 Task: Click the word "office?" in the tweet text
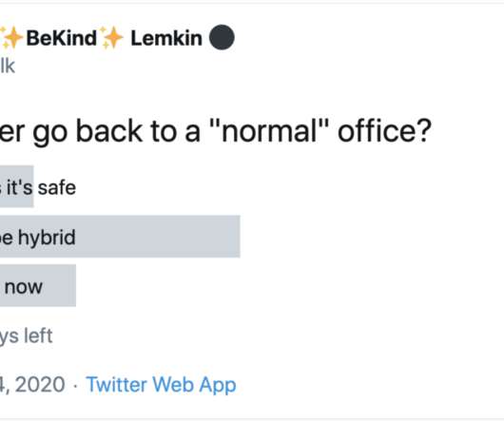coord(384,130)
